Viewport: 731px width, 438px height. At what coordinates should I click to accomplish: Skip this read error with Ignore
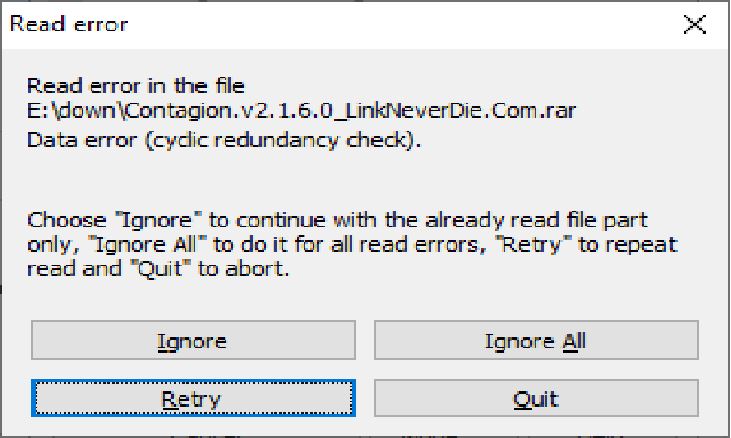(192, 341)
